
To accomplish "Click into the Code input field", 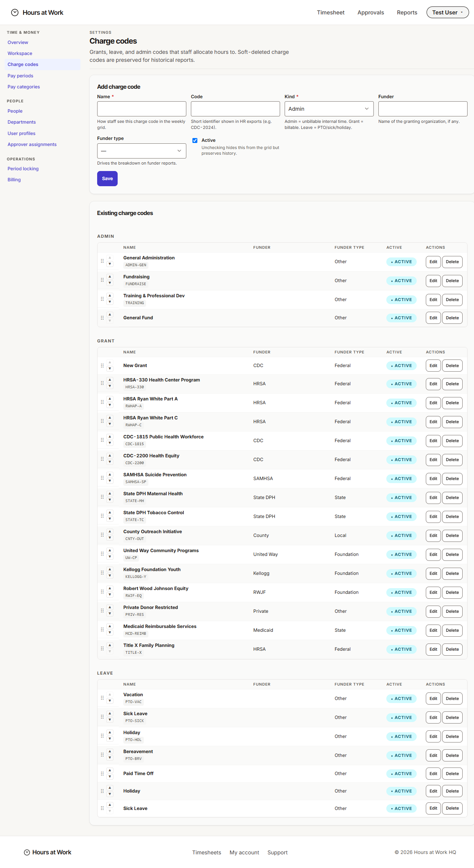I will click(x=235, y=109).
